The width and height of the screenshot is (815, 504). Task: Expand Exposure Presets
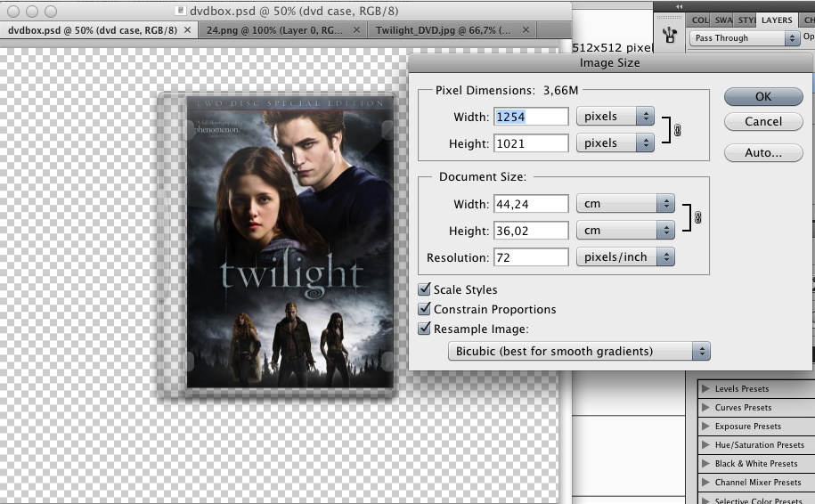pyautogui.click(x=705, y=426)
